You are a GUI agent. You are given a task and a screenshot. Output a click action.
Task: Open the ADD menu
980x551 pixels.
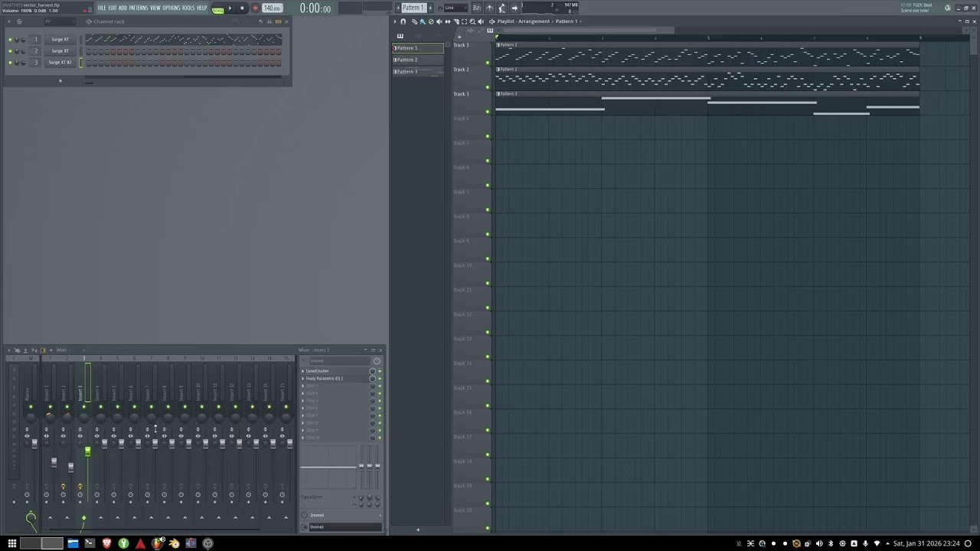pos(122,8)
